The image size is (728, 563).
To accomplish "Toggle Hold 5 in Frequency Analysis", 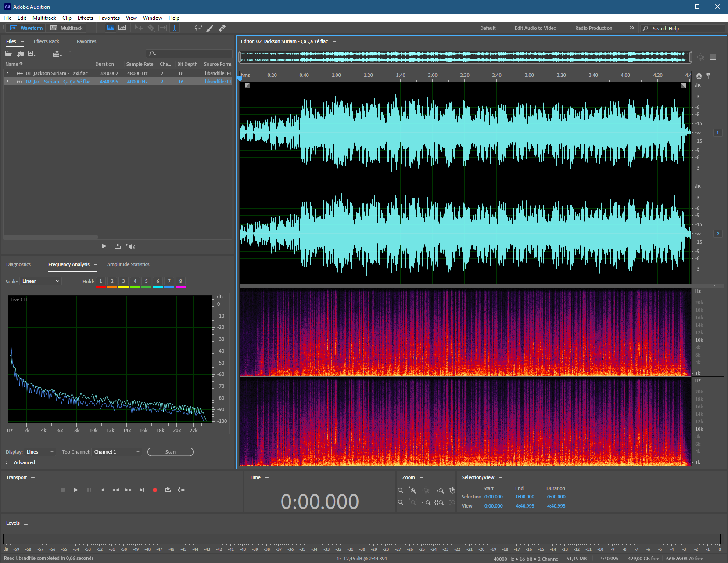I will click(146, 281).
